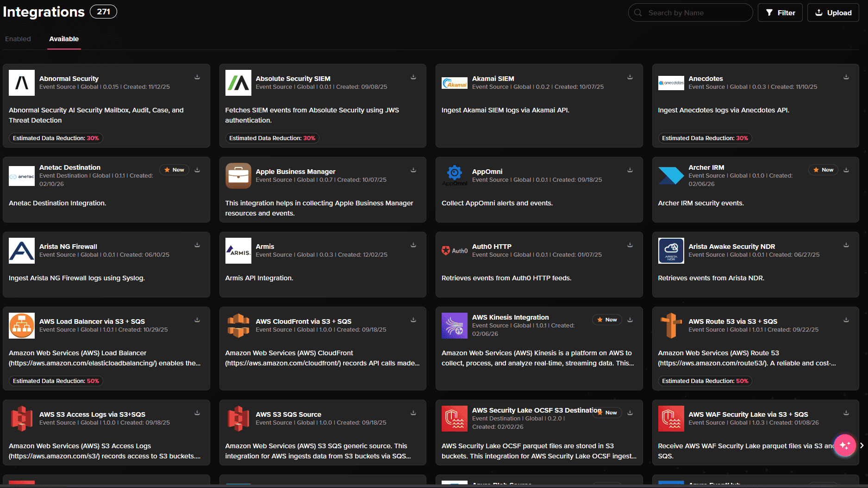868x488 pixels.
Task: Open AWS S3 SQS Source title
Action: [x=288, y=414]
